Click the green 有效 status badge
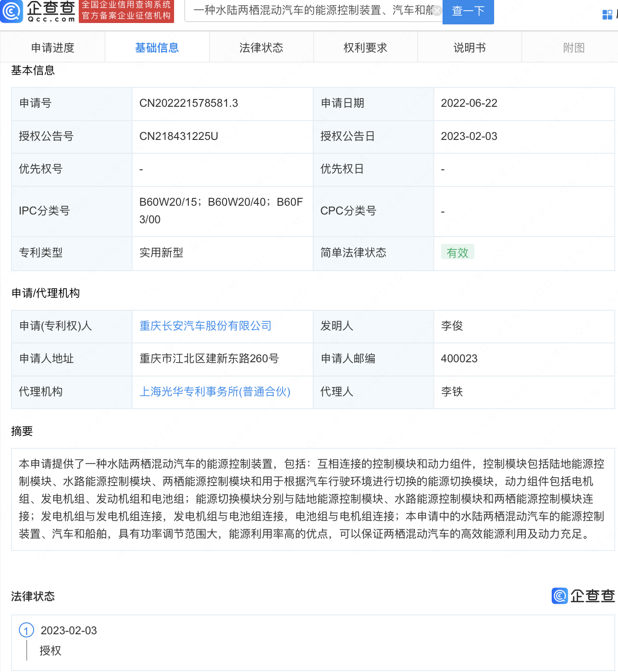Image resolution: width=618 pixels, height=672 pixels. click(x=457, y=252)
